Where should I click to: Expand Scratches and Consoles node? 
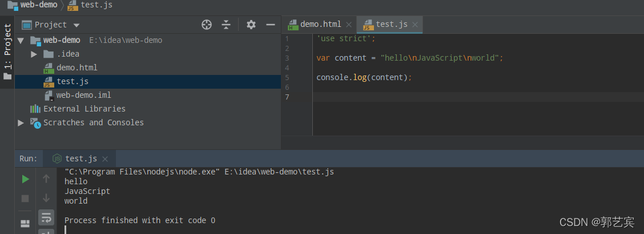point(21,122)
